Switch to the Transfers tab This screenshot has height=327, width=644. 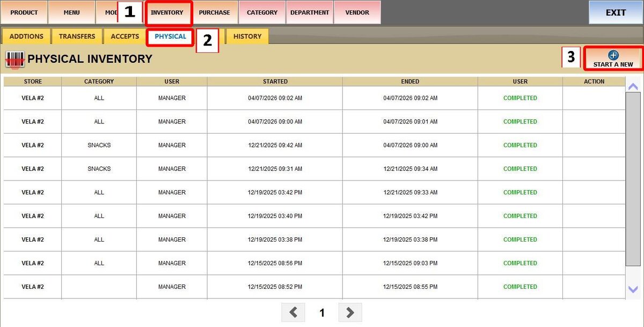click(77, 37)
